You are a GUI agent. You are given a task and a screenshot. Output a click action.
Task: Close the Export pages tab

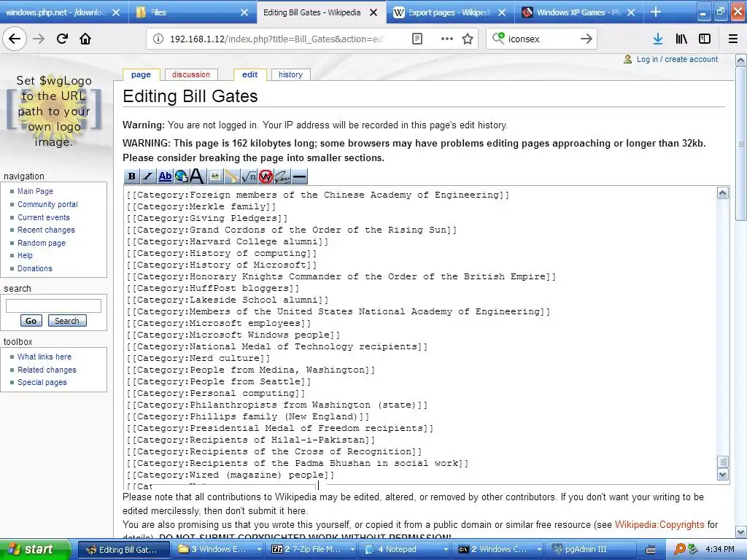point(502,12)
